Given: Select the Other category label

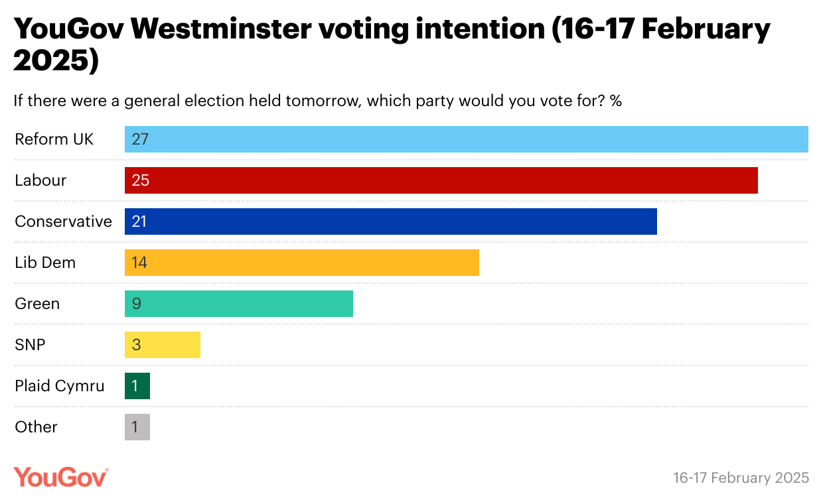Looking at the screenshot, I should tap(37, 427).
